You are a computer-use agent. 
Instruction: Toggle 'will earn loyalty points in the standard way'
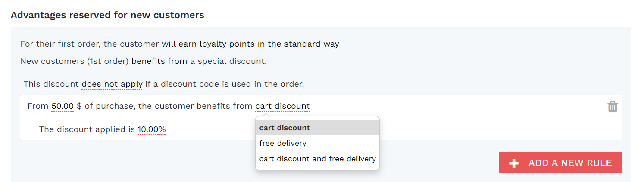click(250, 44)
